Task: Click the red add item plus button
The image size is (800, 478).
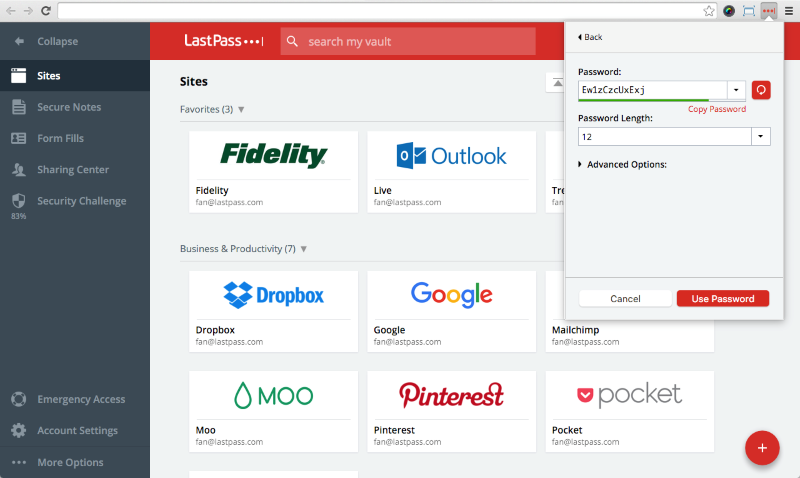Action: (x=762, y=448)
